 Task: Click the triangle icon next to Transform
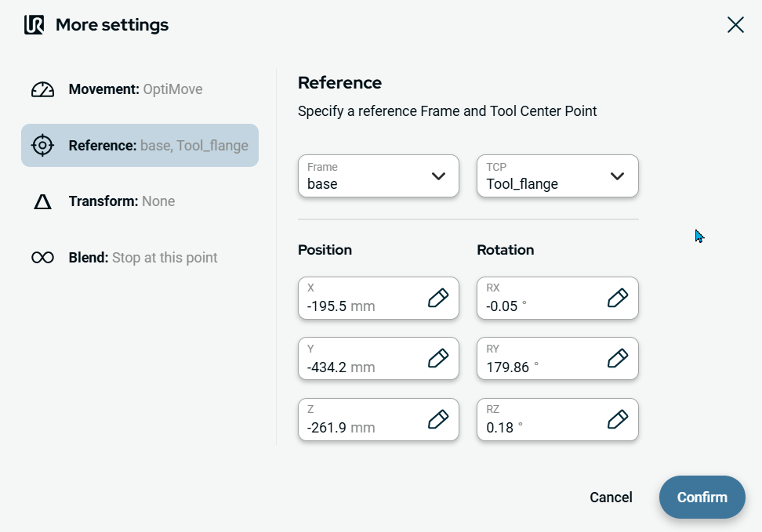[42, 202]
